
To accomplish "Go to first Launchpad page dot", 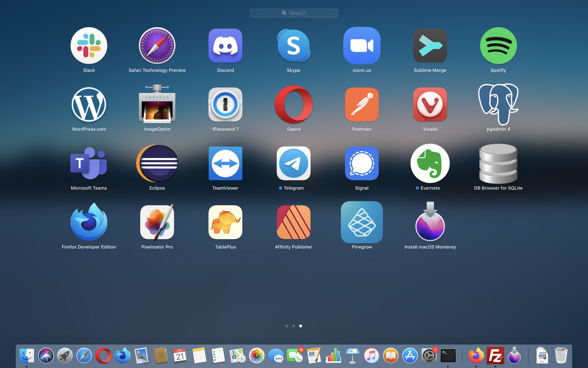I will (x=287, y=326).
